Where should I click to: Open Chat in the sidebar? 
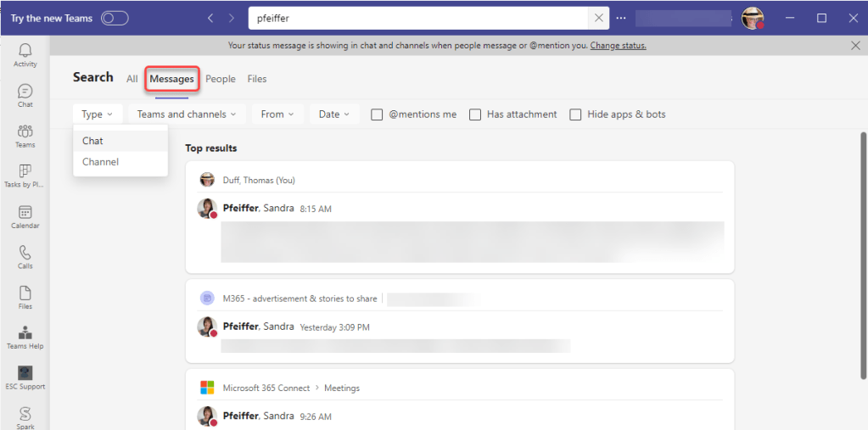click(25, 95)
